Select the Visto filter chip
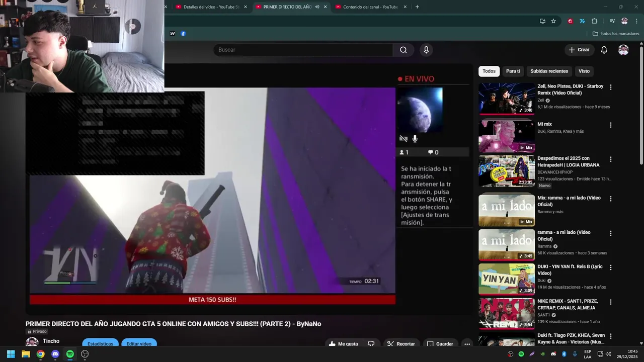The width and height of the screenshot is (644, 362). 584,71
